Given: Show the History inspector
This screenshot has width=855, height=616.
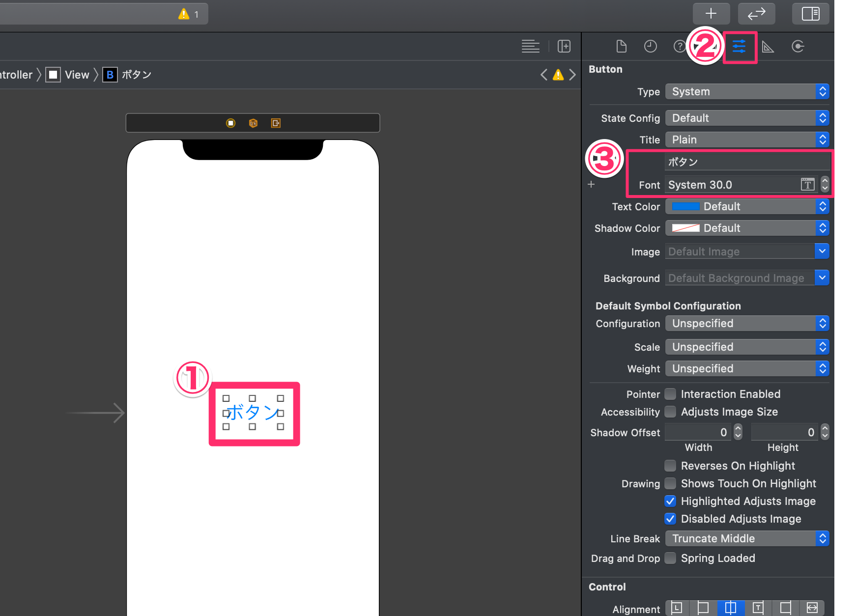Looking at the screenshot, I should 651,46.
